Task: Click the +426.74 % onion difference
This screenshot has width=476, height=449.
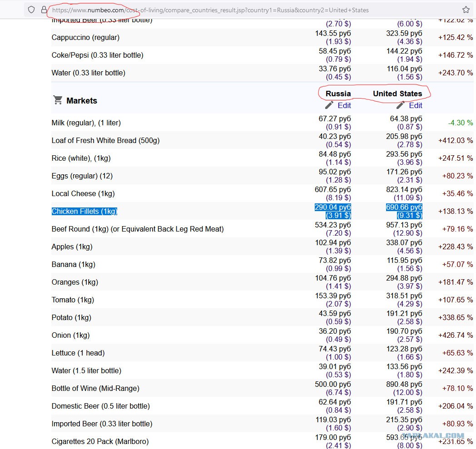Action: tap(456, 335)
